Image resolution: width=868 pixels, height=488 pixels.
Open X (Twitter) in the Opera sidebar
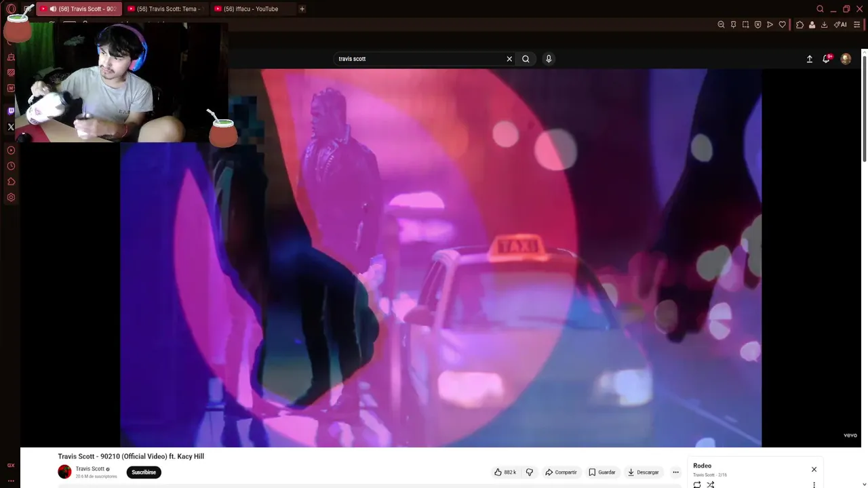point(11,127)
